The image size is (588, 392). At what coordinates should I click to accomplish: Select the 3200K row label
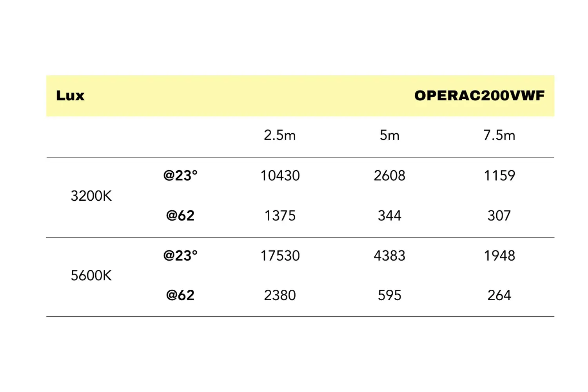pos(91,196)
